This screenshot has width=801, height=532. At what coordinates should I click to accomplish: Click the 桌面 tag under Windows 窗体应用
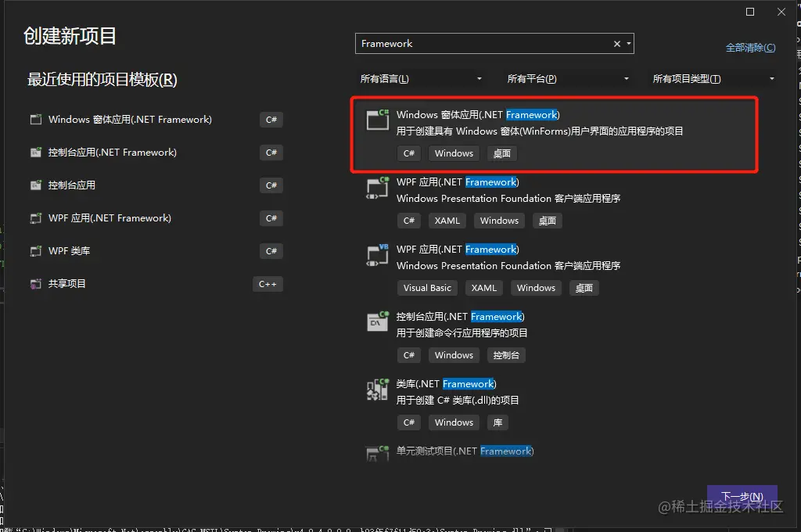tap(501, 153)
